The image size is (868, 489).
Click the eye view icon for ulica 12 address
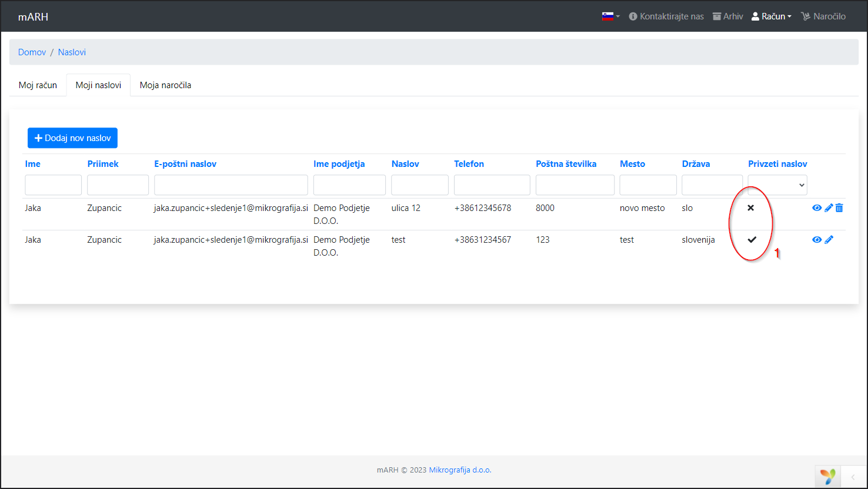tap(817, 208)
